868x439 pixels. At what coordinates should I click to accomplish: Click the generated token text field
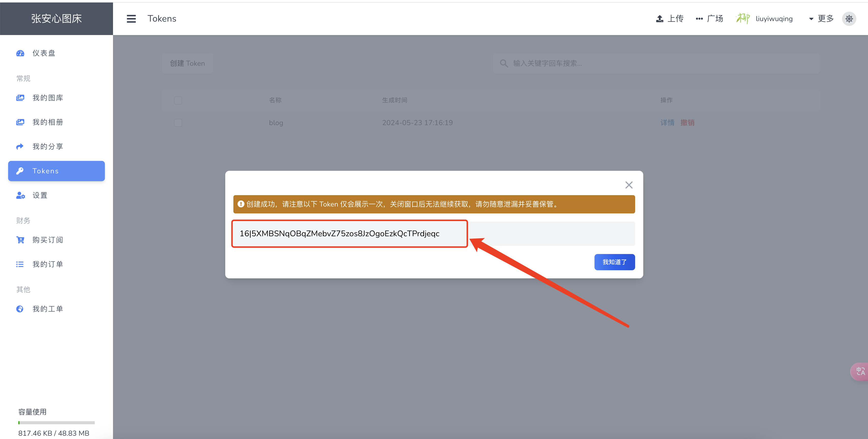pyautogui.click(x=434, y=234)
